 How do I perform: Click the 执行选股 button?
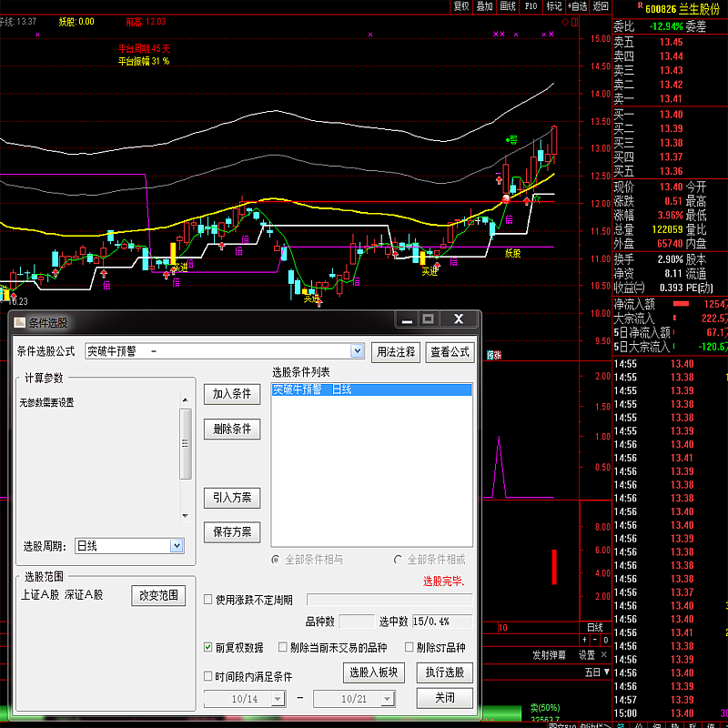click(x=445, y=672)
